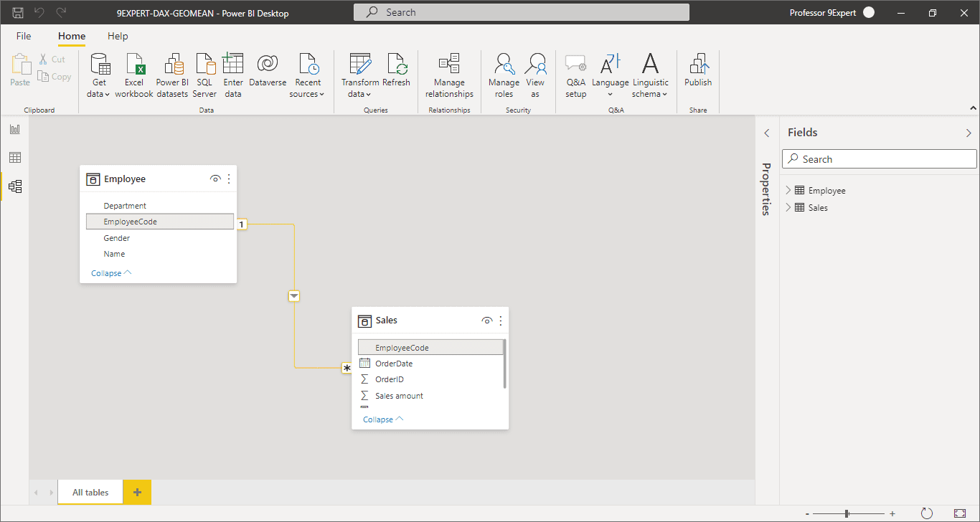
Task: Collapse the Employee table card
Action: pos(110,273)
